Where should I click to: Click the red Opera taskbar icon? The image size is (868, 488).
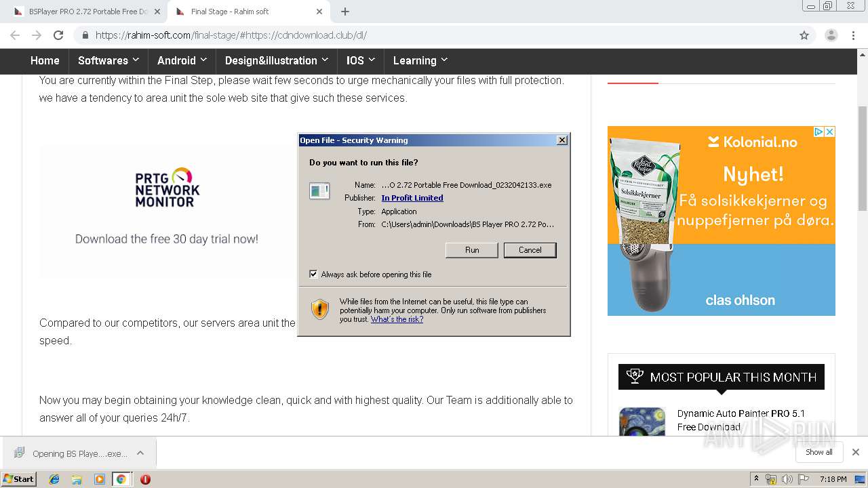coord(145,479)
